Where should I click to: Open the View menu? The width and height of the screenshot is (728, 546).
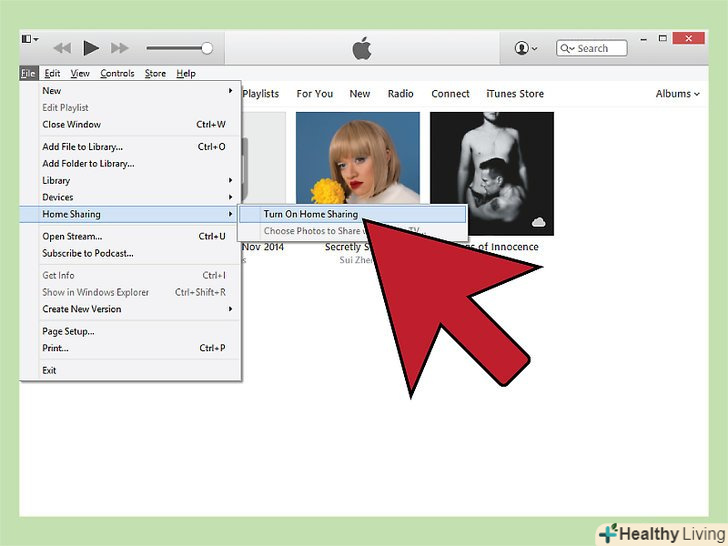(80, 73)
